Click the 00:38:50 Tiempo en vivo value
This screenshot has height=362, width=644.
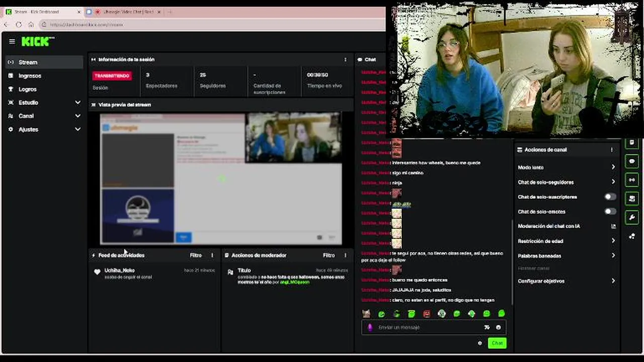317,75
